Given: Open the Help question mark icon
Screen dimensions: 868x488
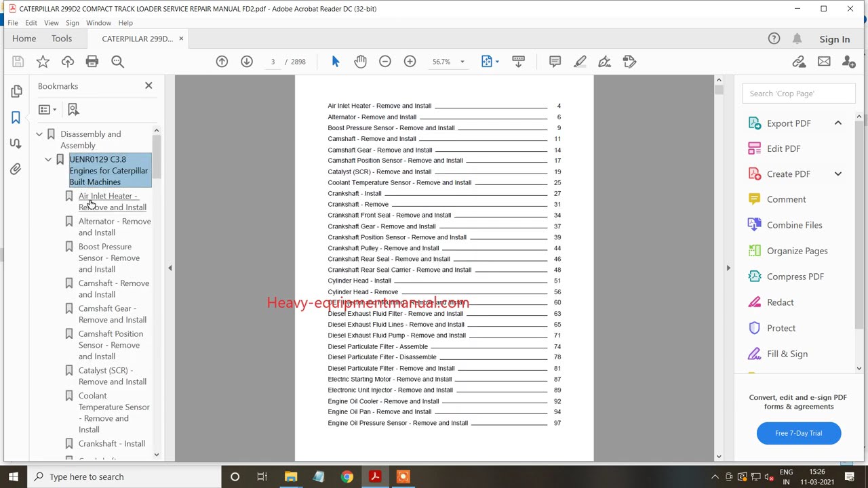Looking at the screenshot, I should (774, 39).
